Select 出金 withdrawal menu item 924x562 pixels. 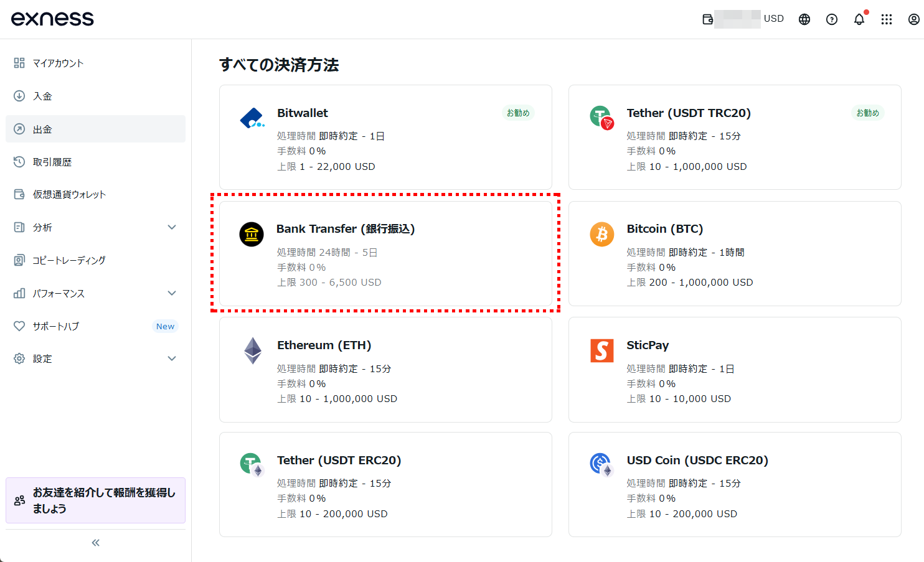point(95,129)
